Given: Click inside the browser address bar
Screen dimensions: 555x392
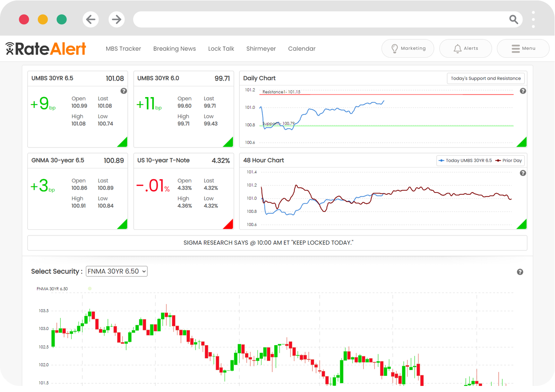Looking at the screenshot, I should pos(321,20).
